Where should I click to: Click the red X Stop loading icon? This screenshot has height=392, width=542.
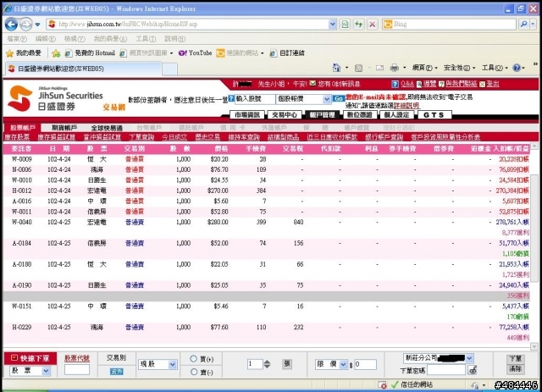[372, 24]
